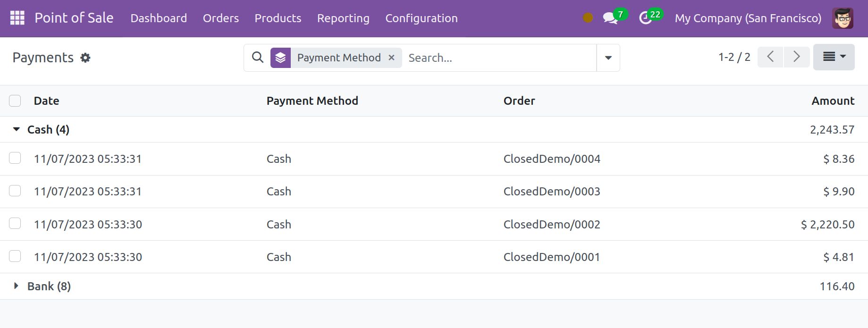Select the checkbox for ClosedDemo/0002
868x328 pixels.
(15, 224)
